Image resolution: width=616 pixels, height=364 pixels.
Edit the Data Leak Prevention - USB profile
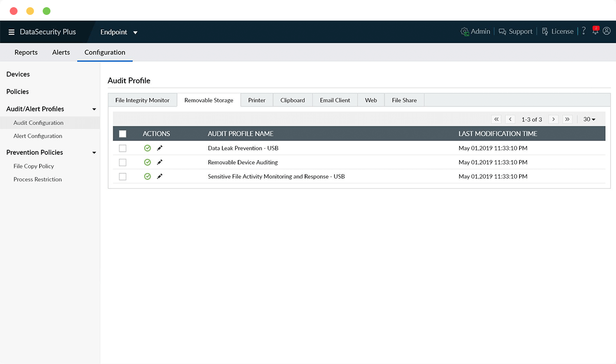160,148
